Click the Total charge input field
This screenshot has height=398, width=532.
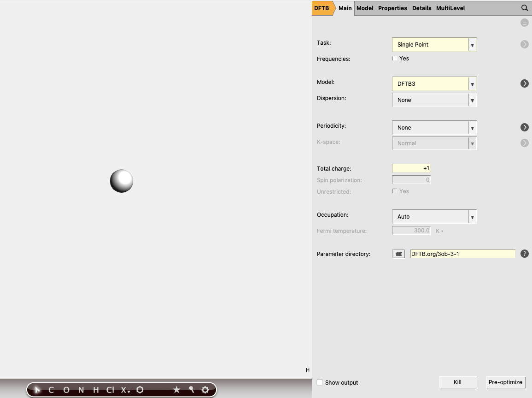(x=411, y=168)
